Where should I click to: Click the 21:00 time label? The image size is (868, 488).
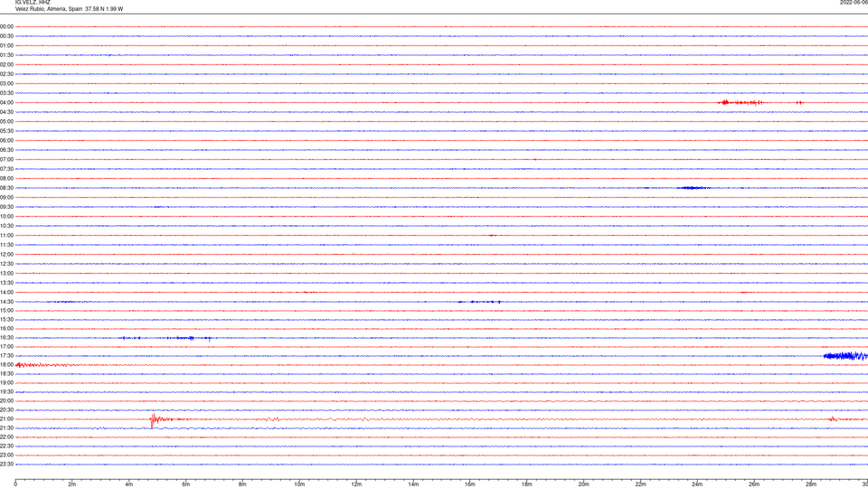7,418
